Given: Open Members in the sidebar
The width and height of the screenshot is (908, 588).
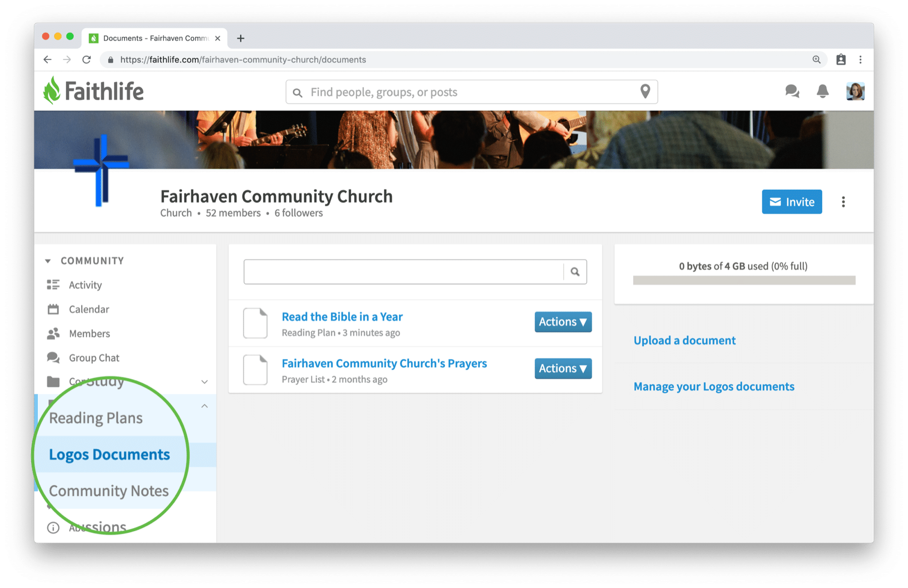Looking at the screenshot, I should click(x=89, y=333).
